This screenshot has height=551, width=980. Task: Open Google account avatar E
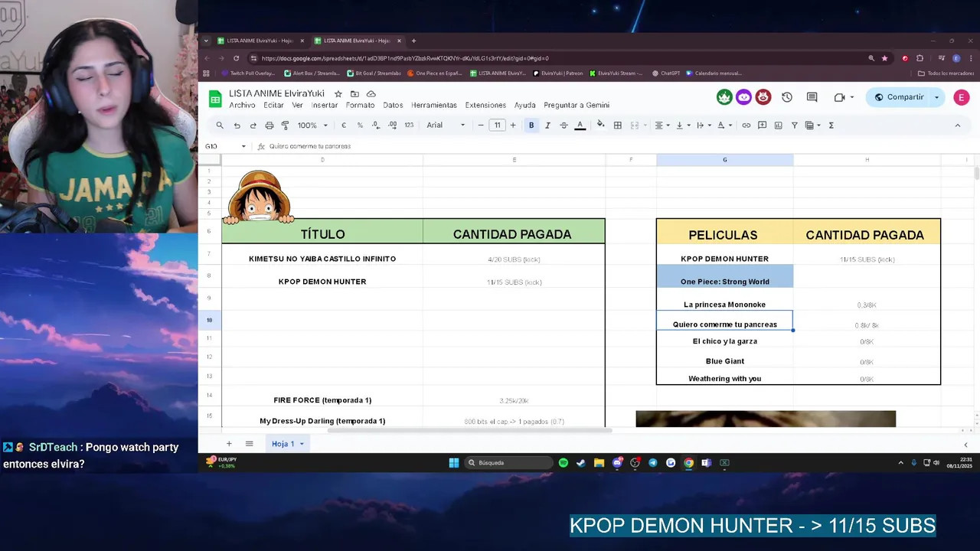click(x=961, y=97)
